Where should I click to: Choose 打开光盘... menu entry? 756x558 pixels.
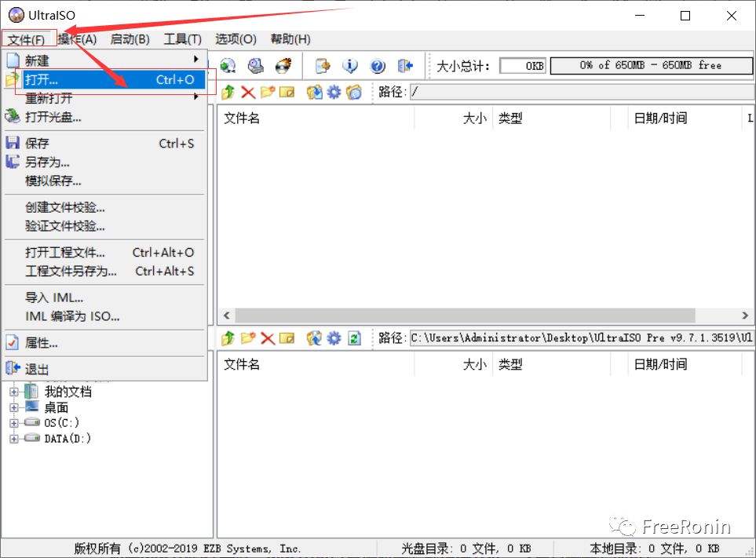(x=105, y=117)
